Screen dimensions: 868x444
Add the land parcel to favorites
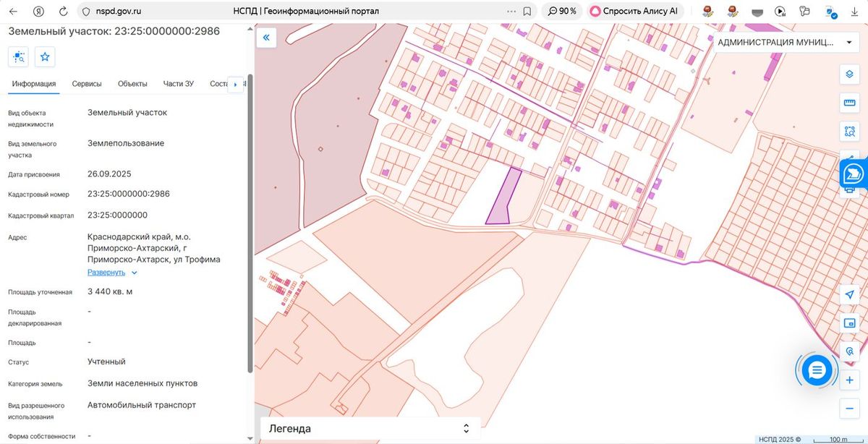pyautogui.click(x=45, y=57)
